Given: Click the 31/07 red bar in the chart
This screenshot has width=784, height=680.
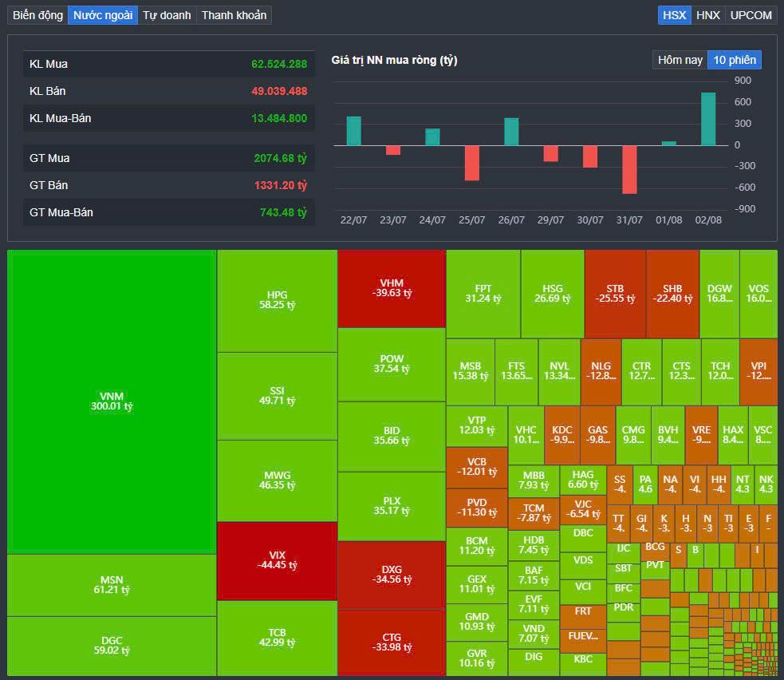Looking at the screenshot, I should [629, 170].
